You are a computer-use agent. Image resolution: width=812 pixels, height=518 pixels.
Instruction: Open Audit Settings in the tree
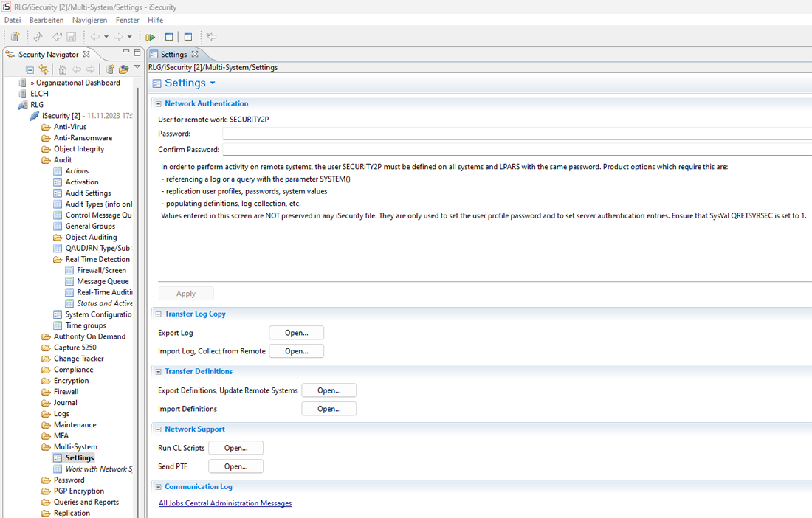point(88,193)
